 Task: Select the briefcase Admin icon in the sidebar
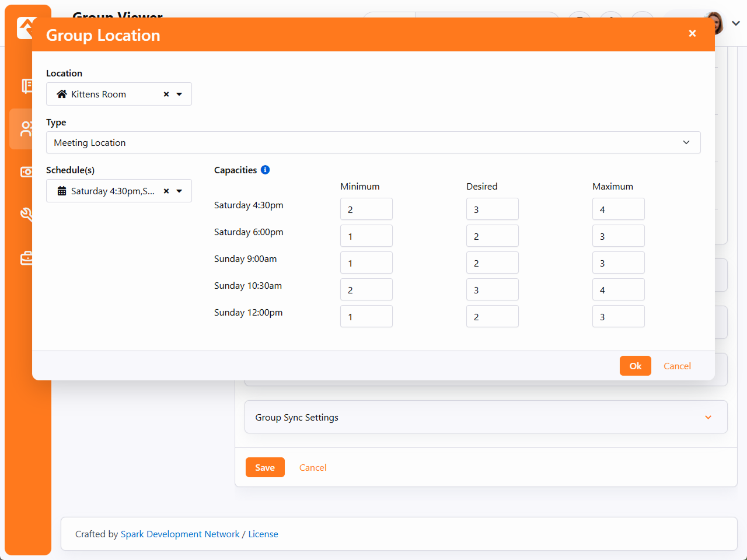click(26, 258)
